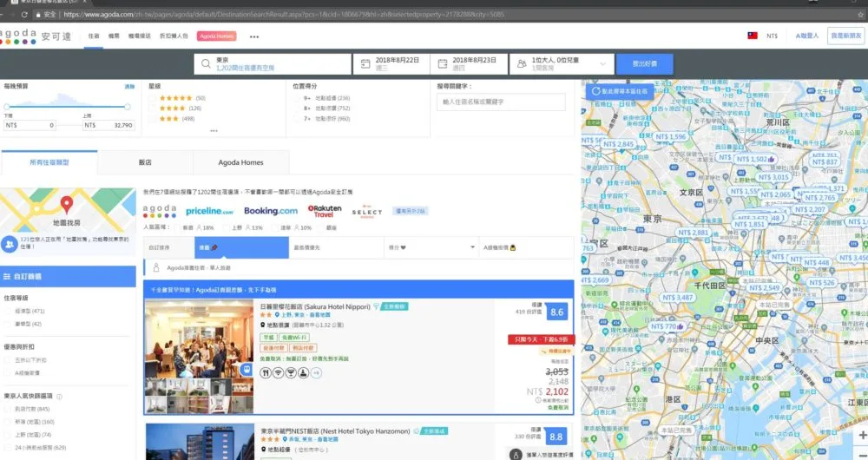Click the search magnifier icon beside 東京
868x460 pixels.
pos(206,63)
